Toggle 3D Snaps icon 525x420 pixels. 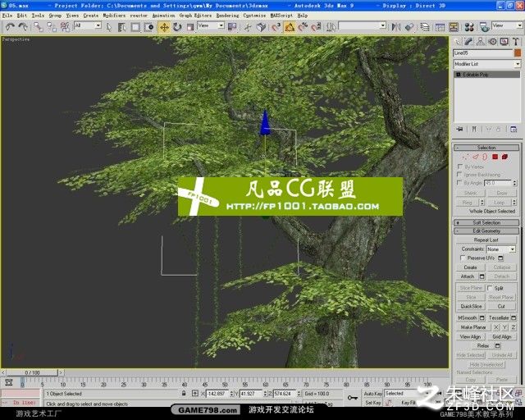point(276,27)
